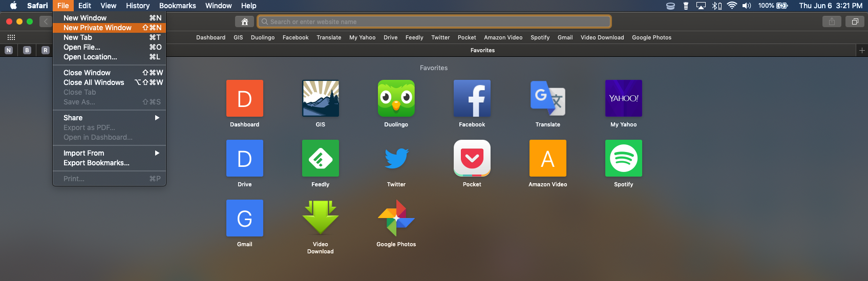Choose New Window from the File menu
This screenshot has width=868, height=281.
(x=109, y=18)
